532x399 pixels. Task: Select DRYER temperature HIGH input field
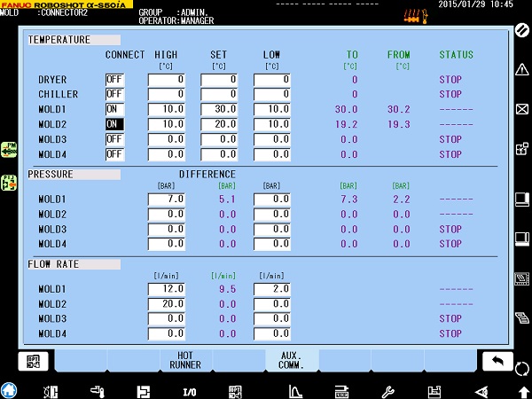pyautogui.click(x=167, y=80)
